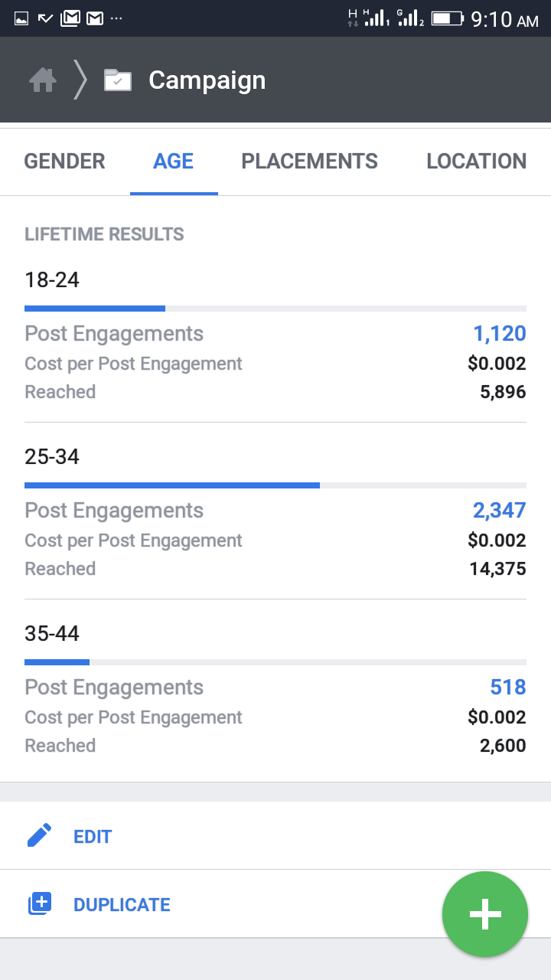Tap the breadcrumb chevron separator
Screen dimensions: 551x980
coord(80,80)
